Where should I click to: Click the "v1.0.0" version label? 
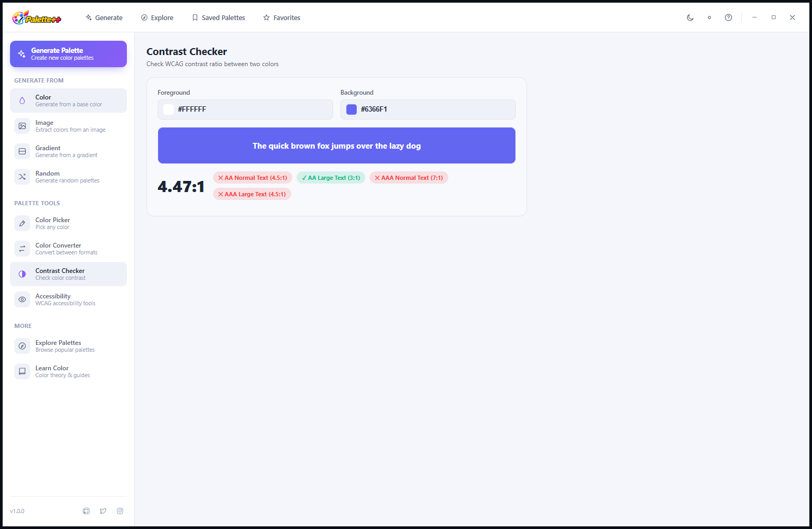click(17, 511)
